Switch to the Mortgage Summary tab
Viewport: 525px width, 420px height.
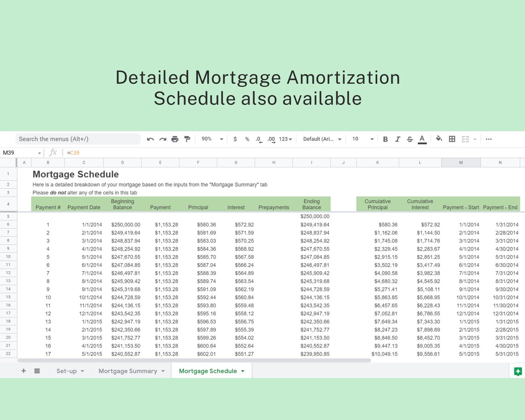pos(128,371)
